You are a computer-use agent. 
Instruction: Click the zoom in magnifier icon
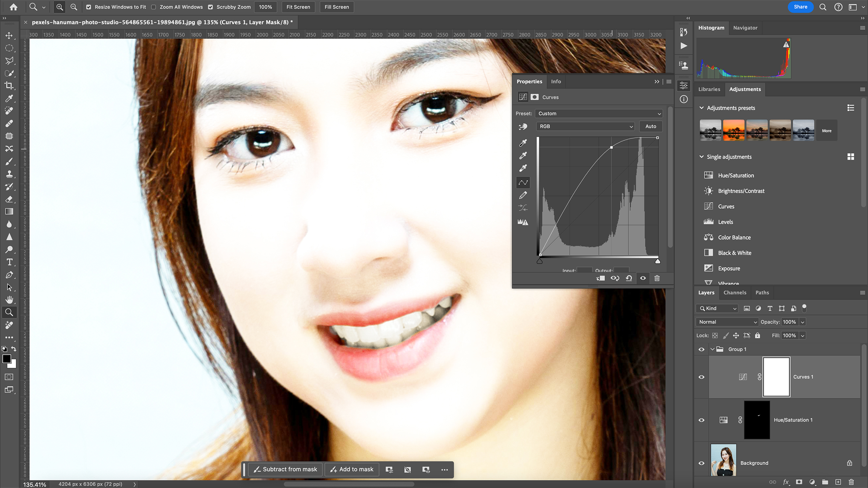click(x=60, y=7)
